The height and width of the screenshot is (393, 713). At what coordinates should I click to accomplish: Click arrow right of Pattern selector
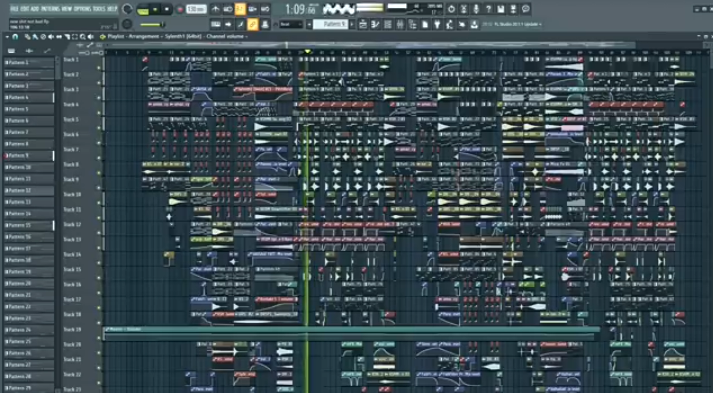click(351, 24)
